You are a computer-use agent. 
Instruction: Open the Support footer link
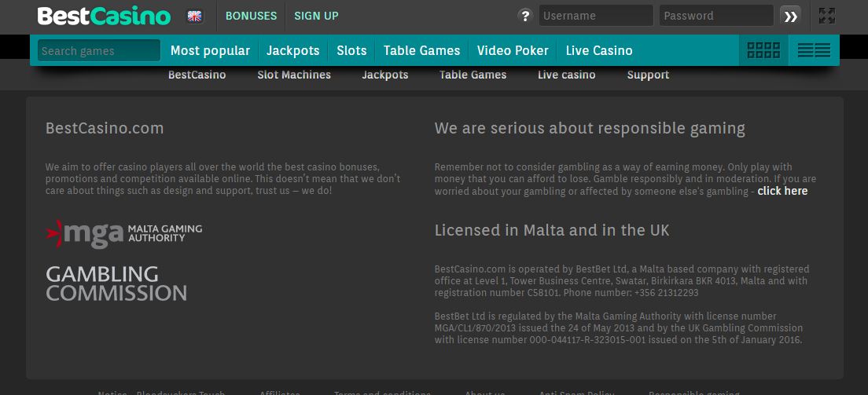(648, 75)
